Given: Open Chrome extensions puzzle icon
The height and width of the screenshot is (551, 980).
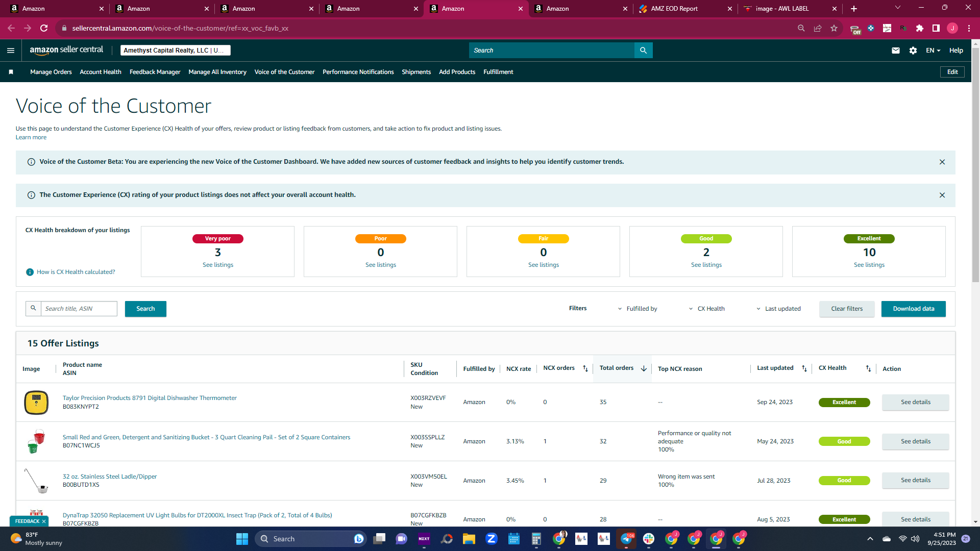Looking at the screenshot, I should tap(920, 29).
